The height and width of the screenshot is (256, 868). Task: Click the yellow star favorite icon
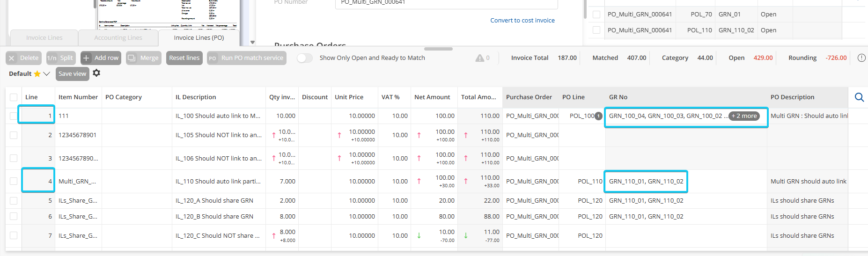(x=37, y=74)
